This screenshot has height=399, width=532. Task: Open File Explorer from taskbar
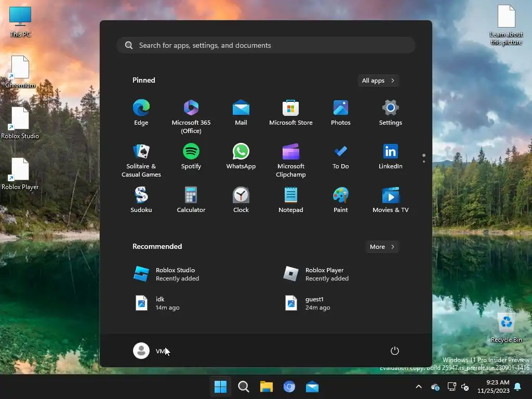pyautogui.click(x=267, y=387)
